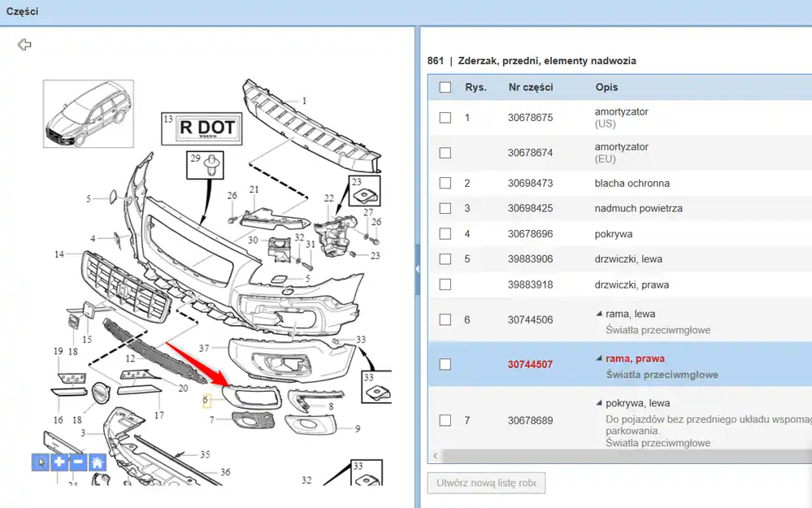Reset the diagram view with the home icon
The height and width of the screenshot is (508, 812).
pos(98,462)
